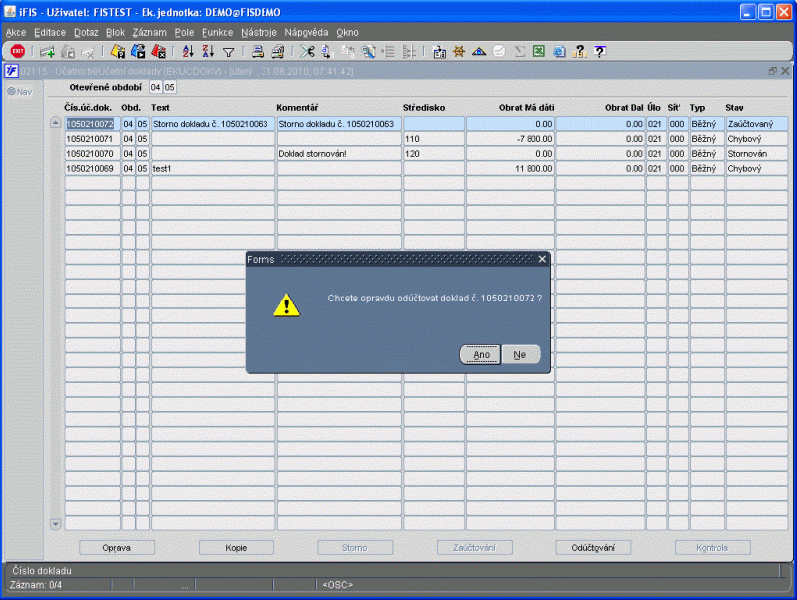Close the Forms dialog with X
This screenshot has width=797, height=600.
click(542, 259)
